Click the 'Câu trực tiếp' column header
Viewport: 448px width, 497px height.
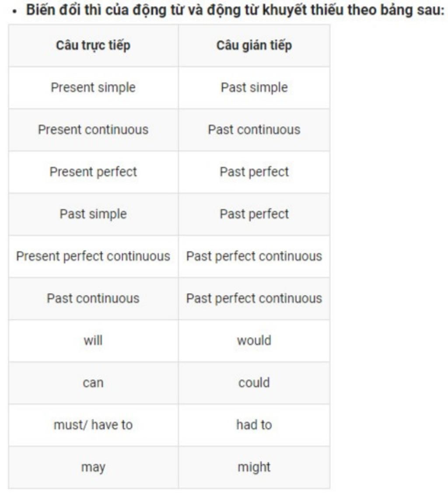click(93, 45)
